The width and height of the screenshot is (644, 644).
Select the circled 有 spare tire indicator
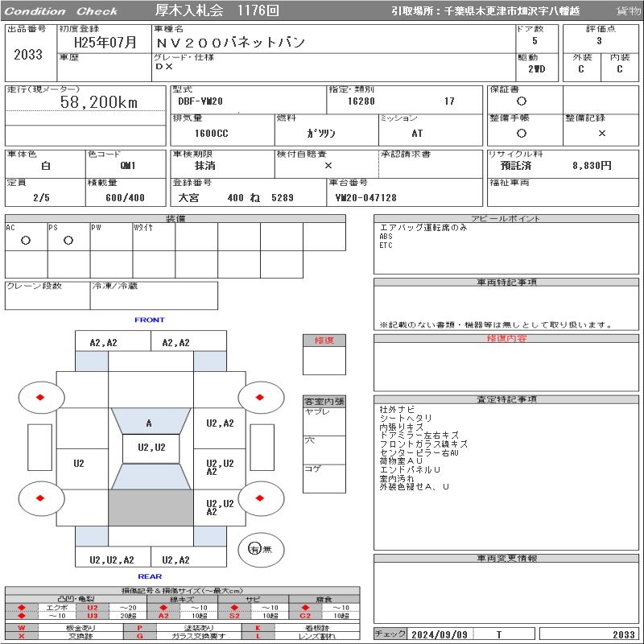(254, 549)
